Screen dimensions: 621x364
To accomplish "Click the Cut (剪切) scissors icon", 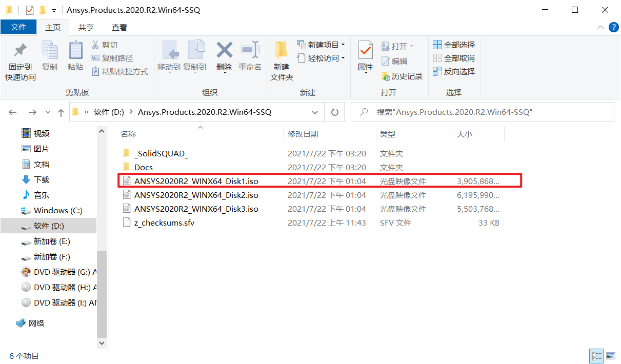I will coord(95,45).
